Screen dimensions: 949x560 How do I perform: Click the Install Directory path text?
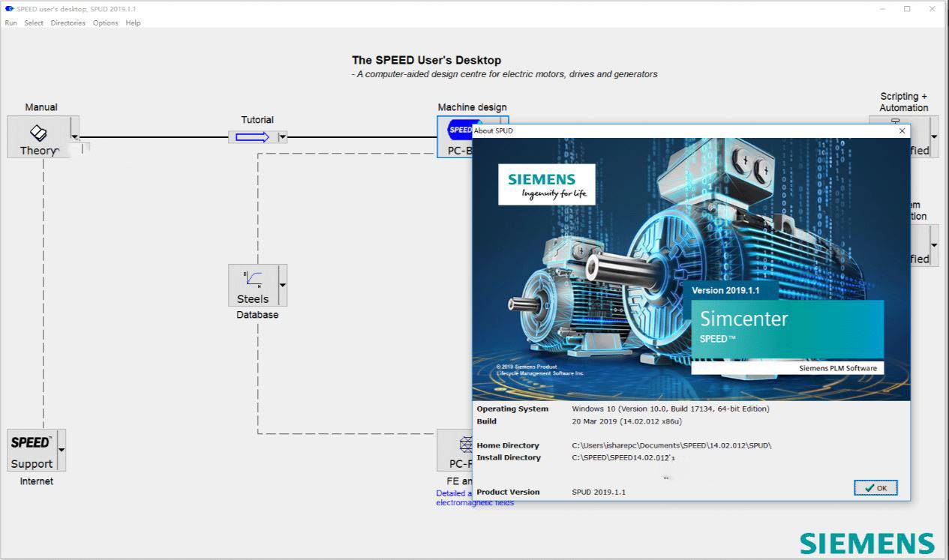623,457
